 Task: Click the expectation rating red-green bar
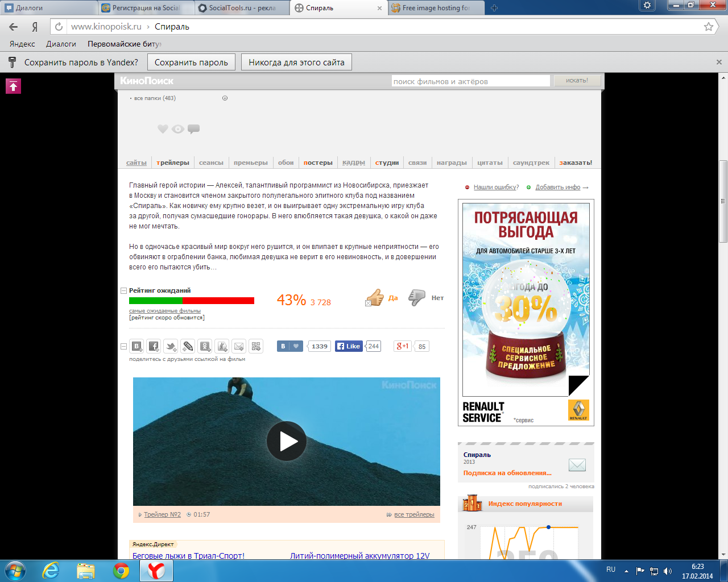click(192, 301)
